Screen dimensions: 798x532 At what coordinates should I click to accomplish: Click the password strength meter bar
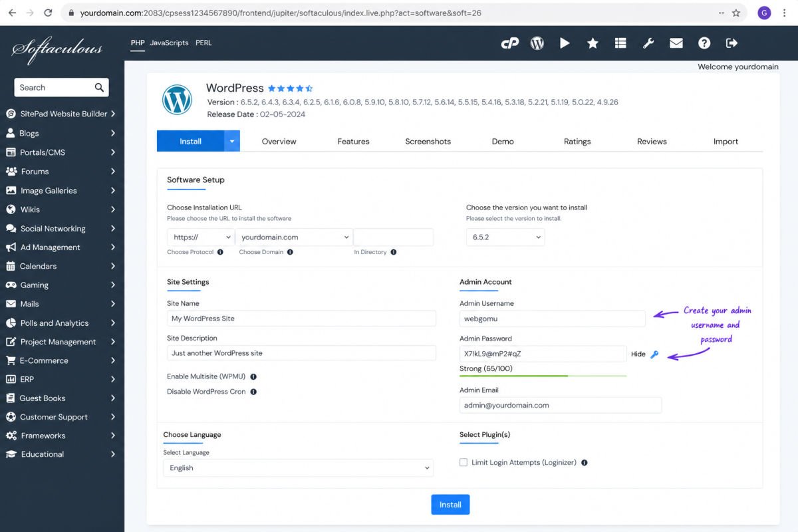pos(543,376)
